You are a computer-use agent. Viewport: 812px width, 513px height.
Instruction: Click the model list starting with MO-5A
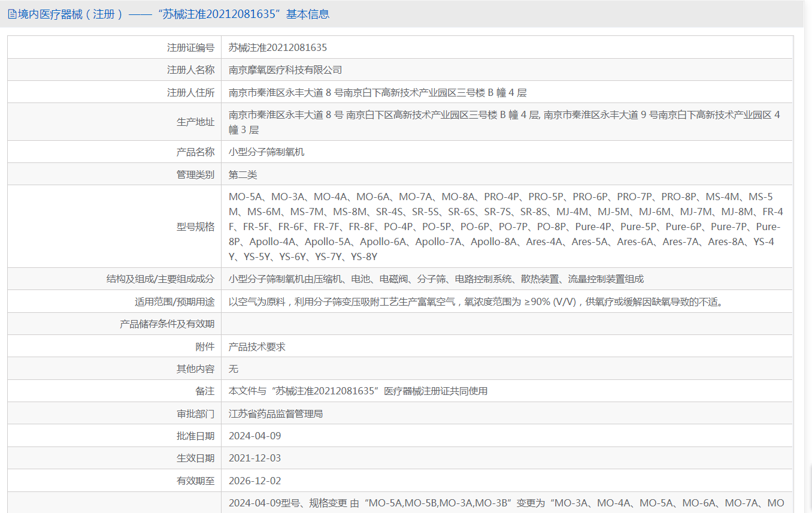[x=506, y=227]
